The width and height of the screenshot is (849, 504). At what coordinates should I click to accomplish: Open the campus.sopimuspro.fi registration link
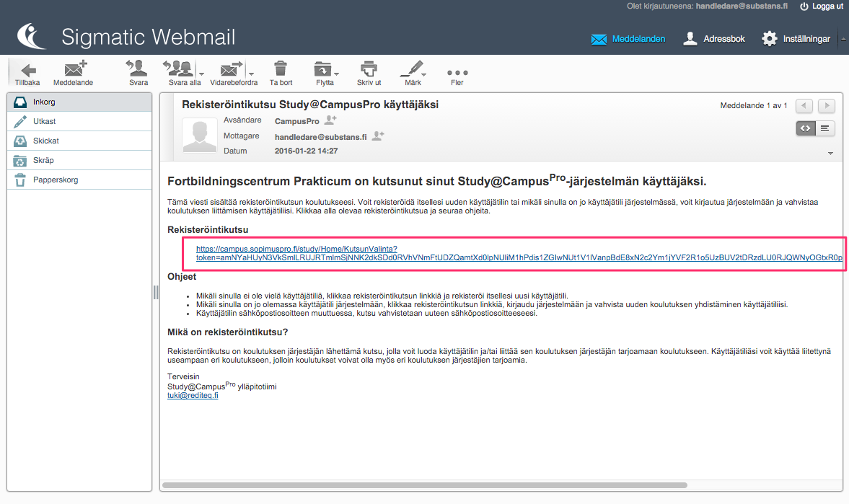519,253
